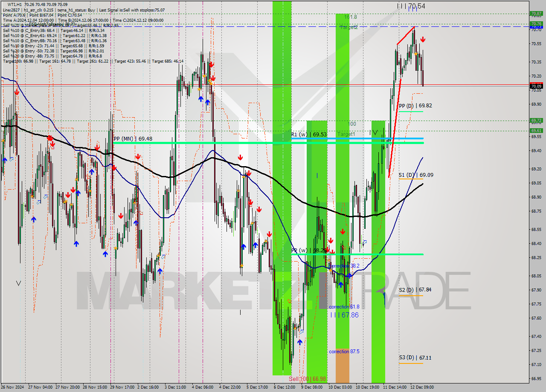Click the 'S2 (D) | 67.84' support label
Screen dimensions: 546x392
tap(415, 290)
